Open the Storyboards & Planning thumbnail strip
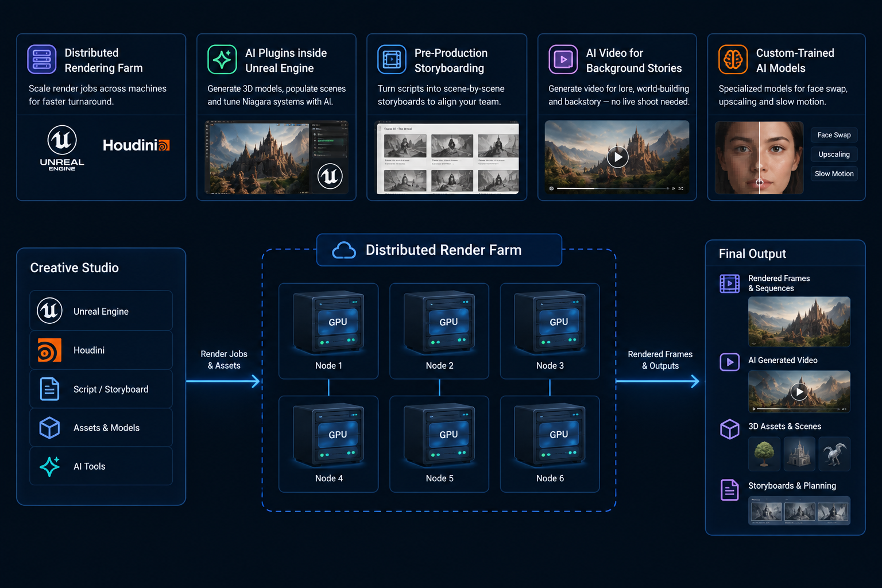Viewport: 882px width, 588px height. point(799,510)
